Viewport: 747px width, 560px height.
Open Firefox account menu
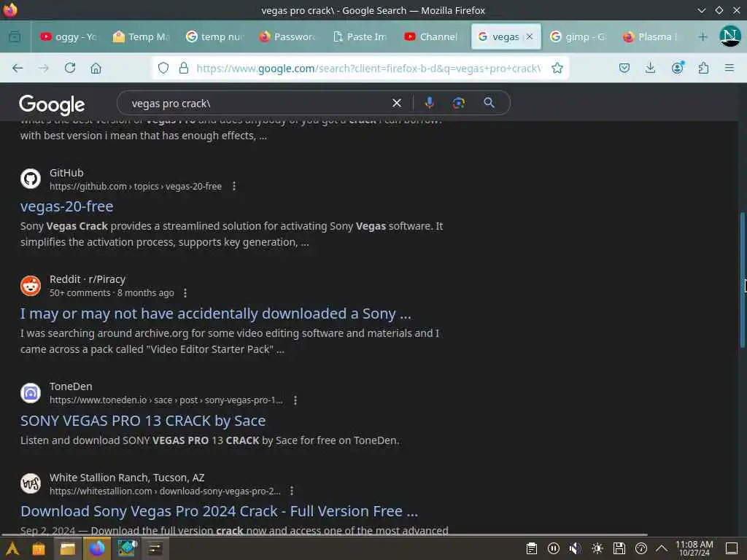pyautogui.click(x=677, y=68)
